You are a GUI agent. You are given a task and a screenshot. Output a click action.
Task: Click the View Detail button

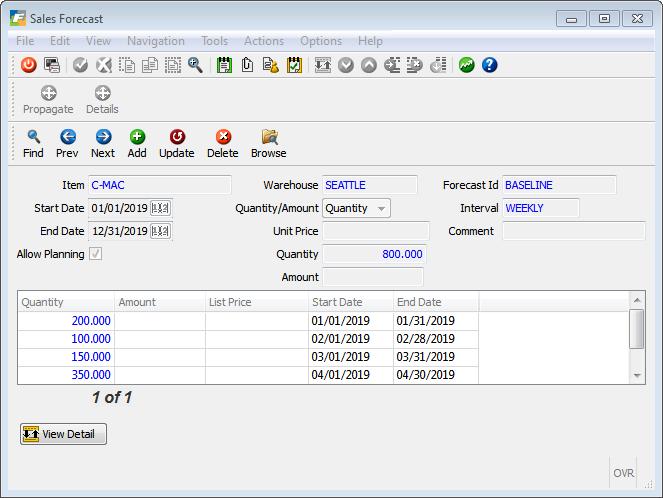coord(63,434)
